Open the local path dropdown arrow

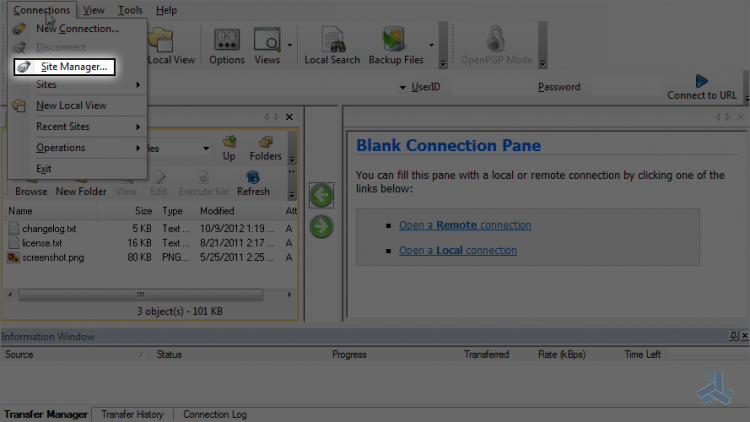pyautogui.click(x=206, y=148)
